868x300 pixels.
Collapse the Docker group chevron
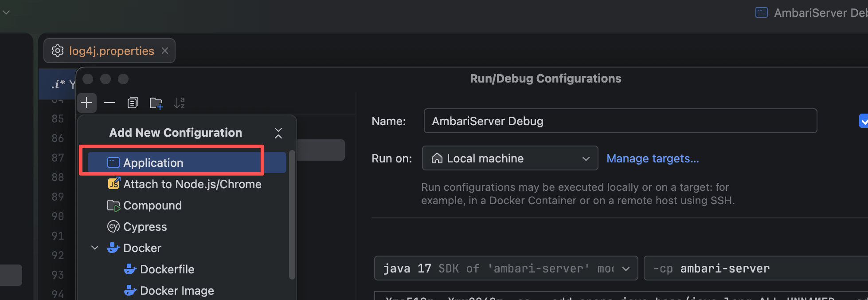pos(95,248)
